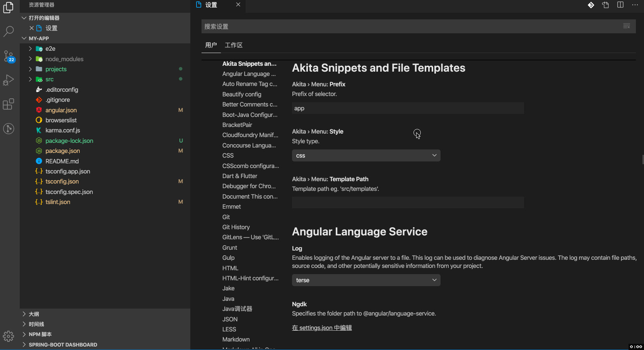Click the Akita Prefix input field
The width and height of the screenshot is (644, 350).
[408, 108]
